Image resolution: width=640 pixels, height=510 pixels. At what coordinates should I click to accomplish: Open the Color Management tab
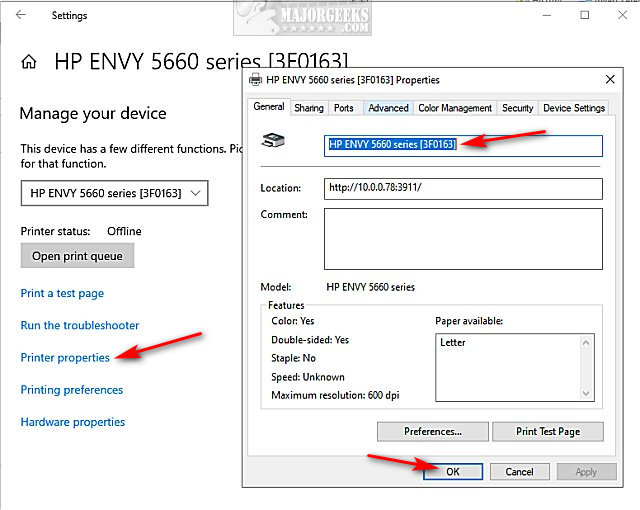point(455,108)
